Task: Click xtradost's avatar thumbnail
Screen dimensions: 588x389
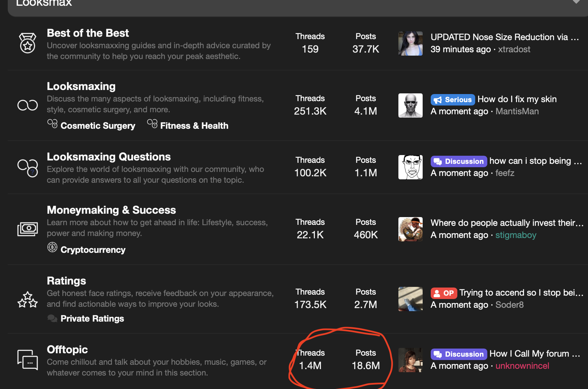Action: click(x=410, y=43)
